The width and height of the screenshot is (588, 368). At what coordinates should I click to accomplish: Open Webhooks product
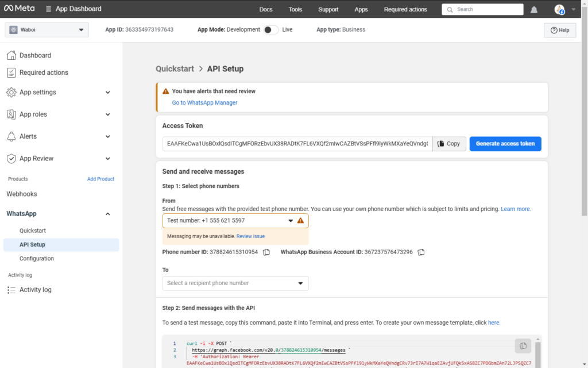[x=22, y=194]
